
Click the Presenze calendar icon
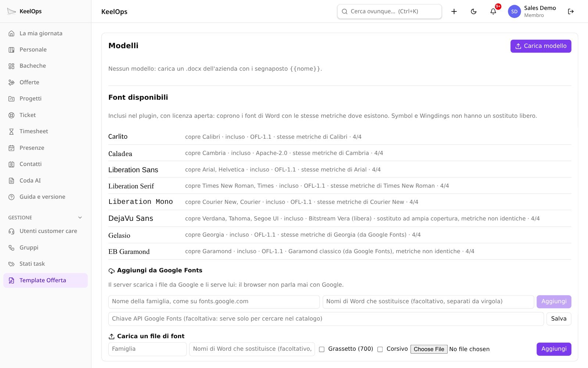(11, 148)
